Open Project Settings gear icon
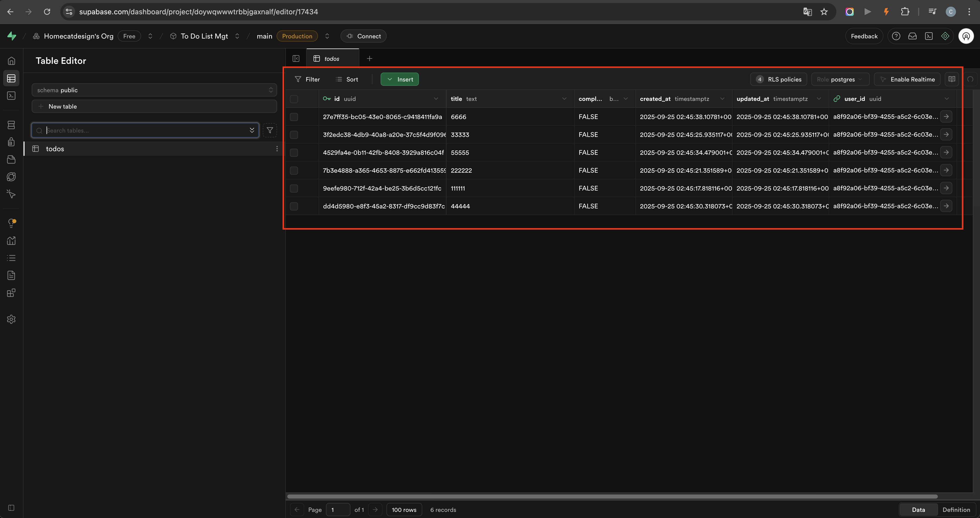 (12, 320)
